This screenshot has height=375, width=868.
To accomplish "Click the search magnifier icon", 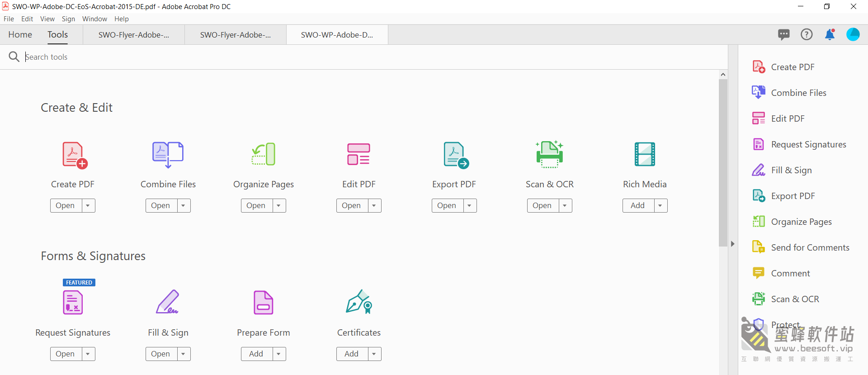I will click(x=14, y=57).
